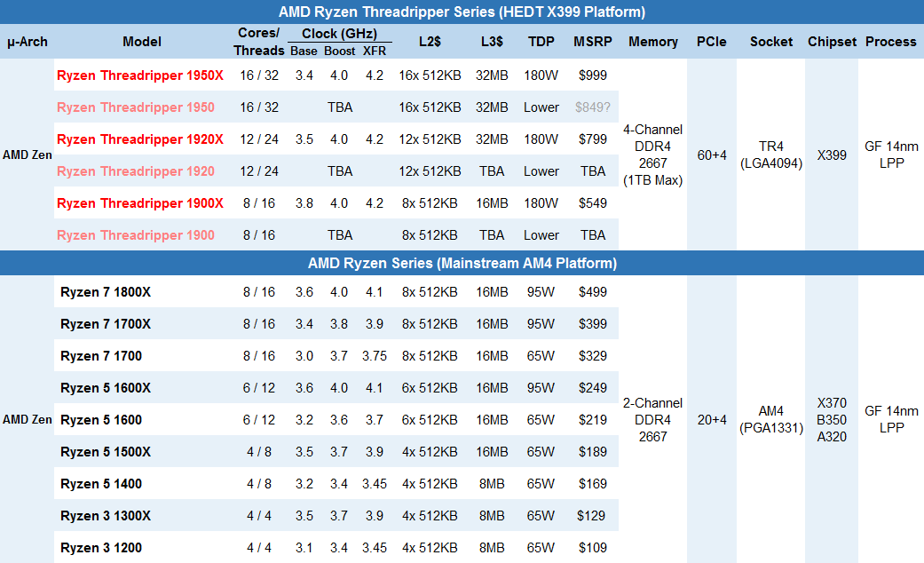Click 'Ryzen Threadripper 1950X' model name
This screenshot has height=563, width=924.
click(x=140, y=75)
